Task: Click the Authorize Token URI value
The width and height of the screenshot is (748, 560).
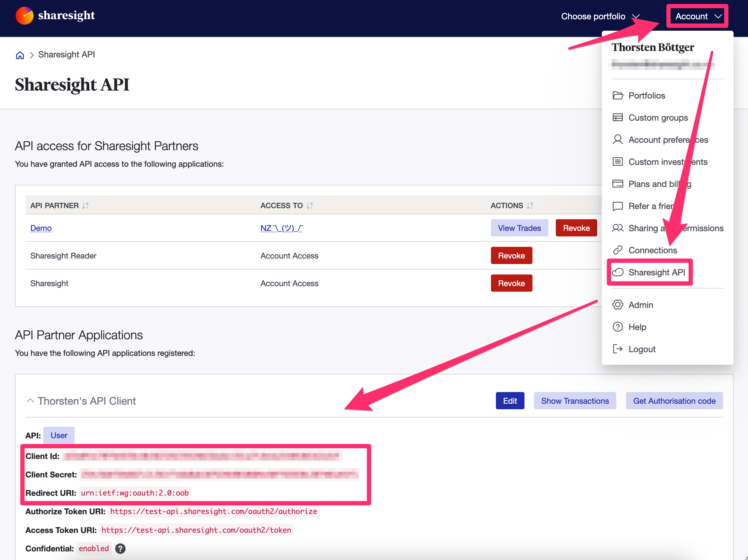Action: [x=214, y=511]
